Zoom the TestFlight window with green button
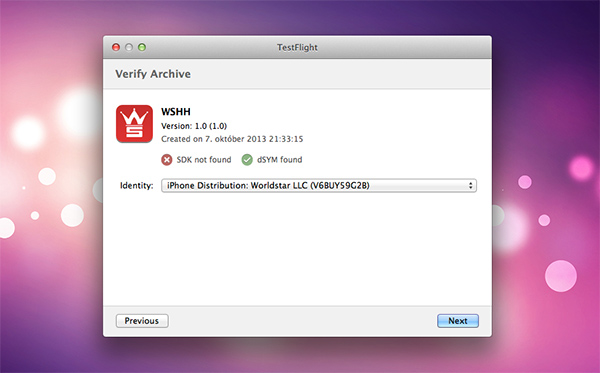 coord(142,47)
